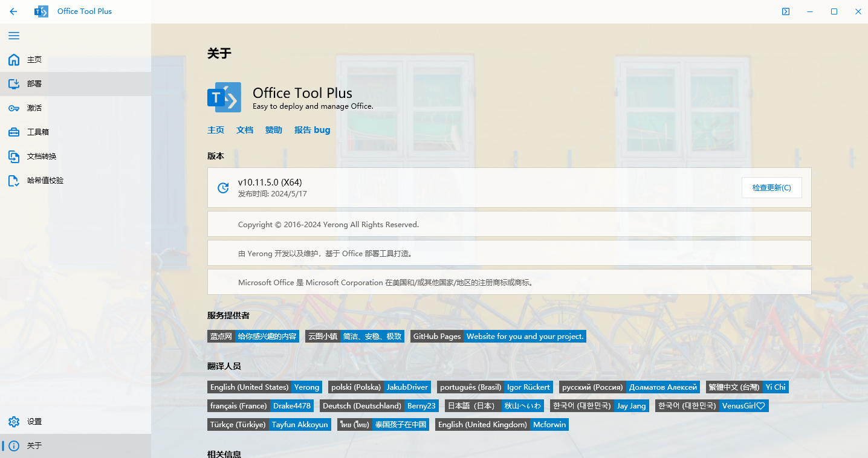
Task: Click the settings gear icon
Action: [14, 422]
